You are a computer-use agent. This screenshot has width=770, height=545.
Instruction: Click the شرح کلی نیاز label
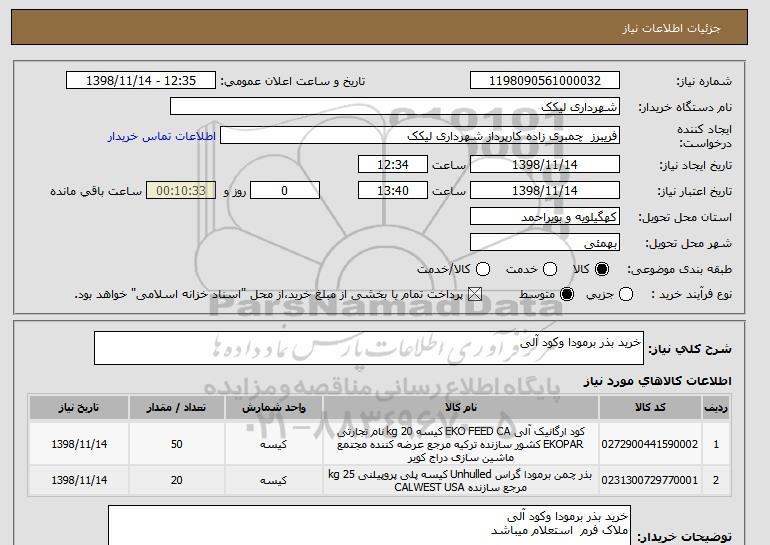click(690, 349)
